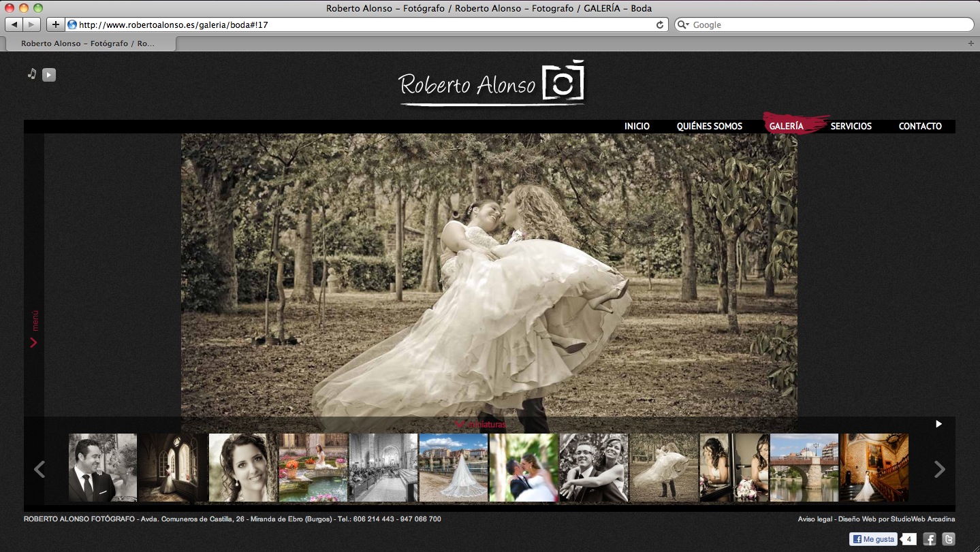Open a new browser tab
Image resolution: width=980 pixels, height=552 pixels.
(970, 44)
